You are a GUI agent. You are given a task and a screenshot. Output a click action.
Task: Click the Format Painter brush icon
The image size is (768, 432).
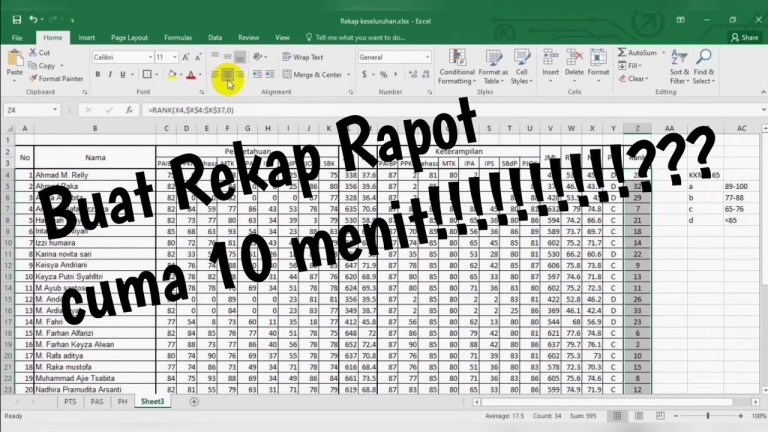(x=35, y=78)
